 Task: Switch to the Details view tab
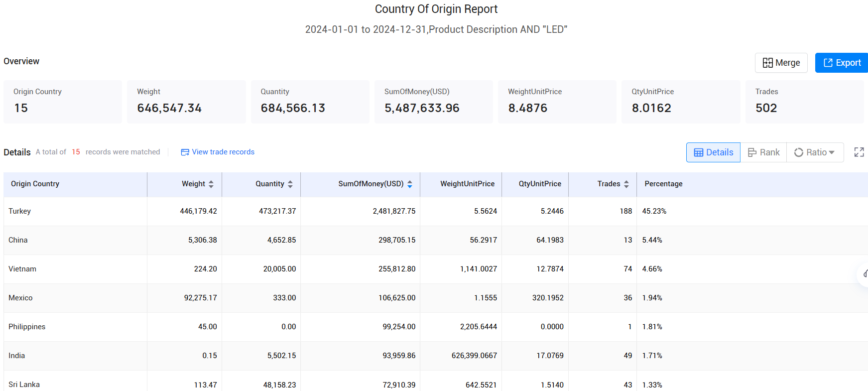(713, 152)
